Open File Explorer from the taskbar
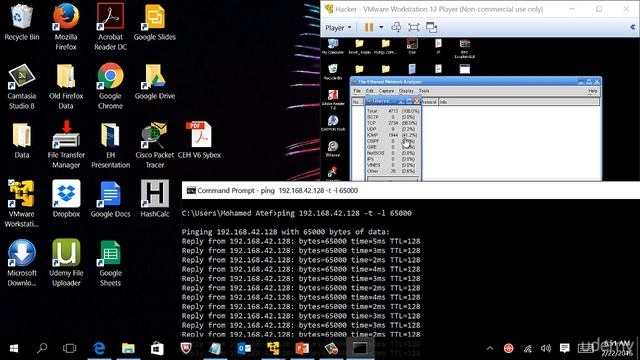 [x=128, y=348]
